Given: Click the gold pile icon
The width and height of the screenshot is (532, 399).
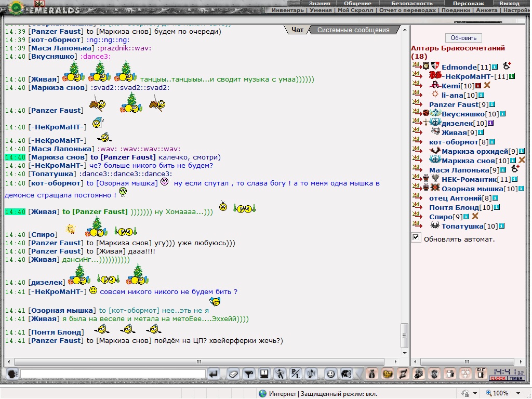Looking at the screenshot, I should tap(388, 374).
